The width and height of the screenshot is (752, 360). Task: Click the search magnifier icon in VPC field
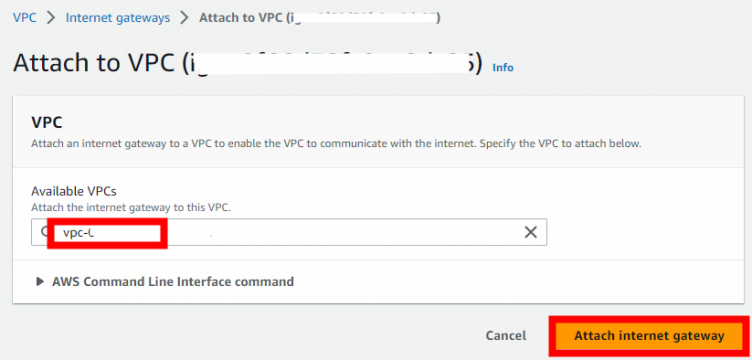(x=44, y=232)
